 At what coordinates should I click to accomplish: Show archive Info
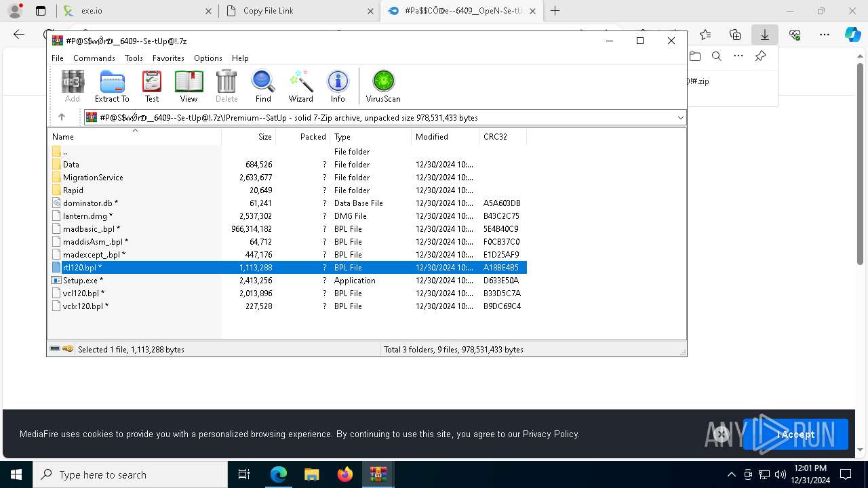pos(338,87)
